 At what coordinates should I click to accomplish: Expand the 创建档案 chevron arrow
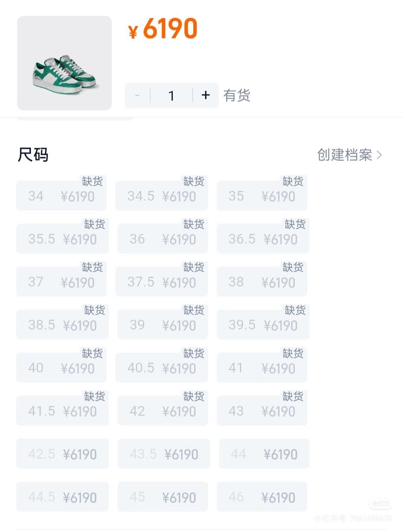tap(381, 155)
